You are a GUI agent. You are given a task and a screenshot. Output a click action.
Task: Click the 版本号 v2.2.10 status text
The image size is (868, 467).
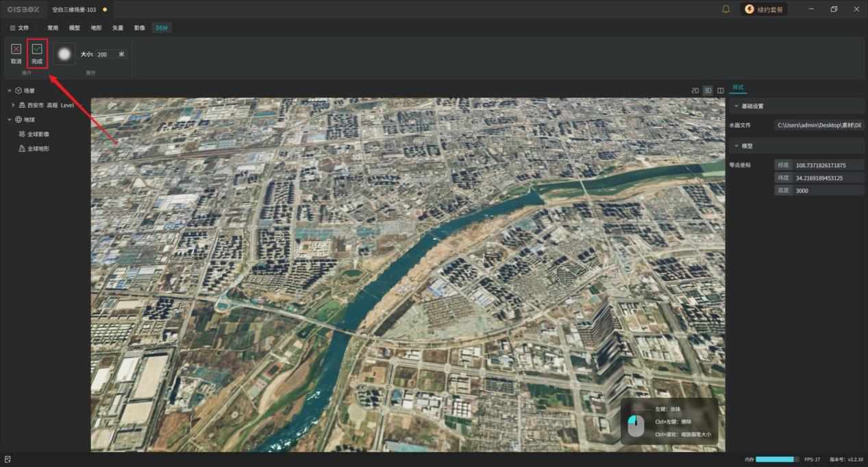846,459
